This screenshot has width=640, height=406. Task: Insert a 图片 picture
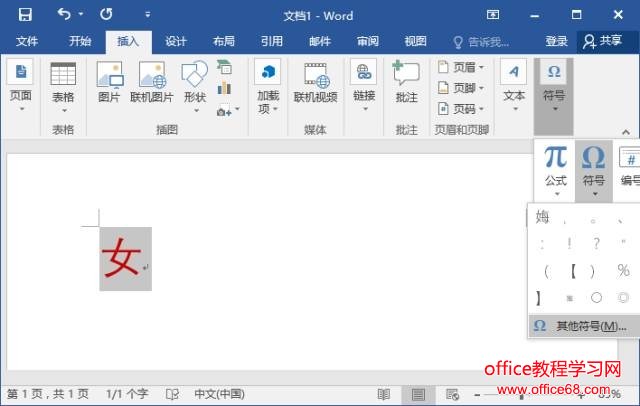click(109, 82)
